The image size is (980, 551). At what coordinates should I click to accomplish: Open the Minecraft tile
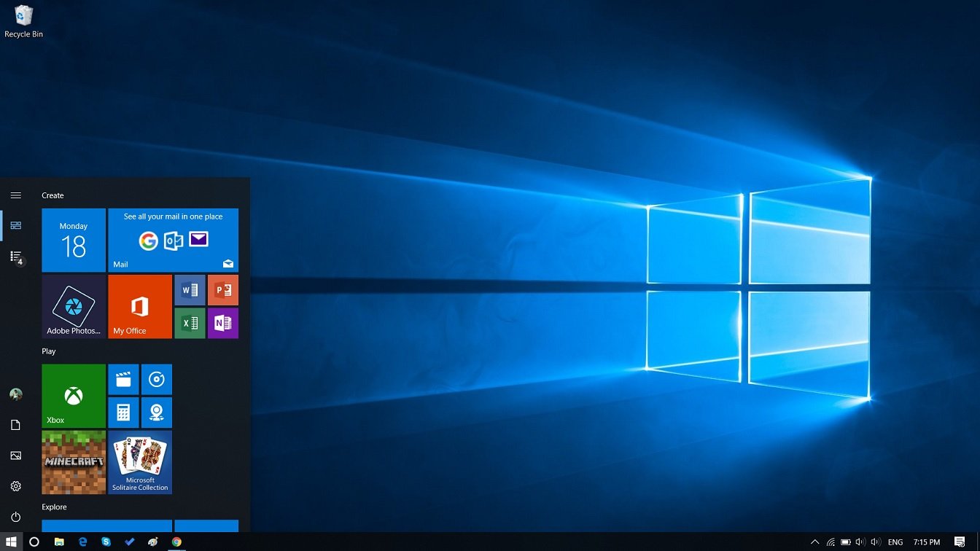coord(74,462)
